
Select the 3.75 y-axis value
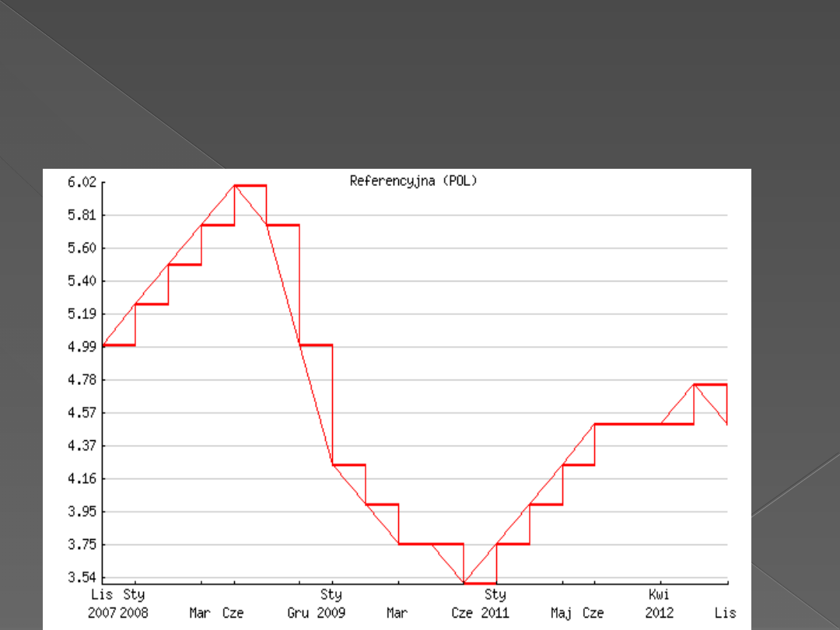click(82, 544)
